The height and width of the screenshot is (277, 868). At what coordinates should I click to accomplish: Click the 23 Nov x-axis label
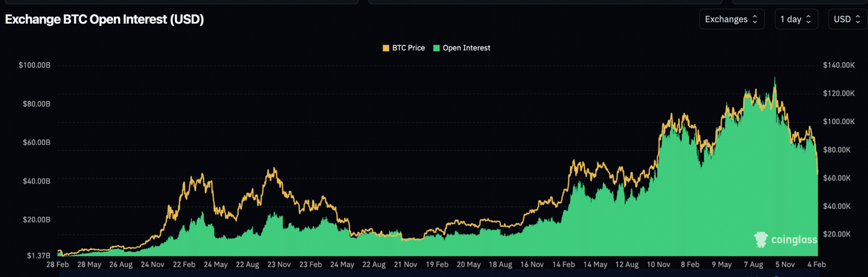point(279,264)
